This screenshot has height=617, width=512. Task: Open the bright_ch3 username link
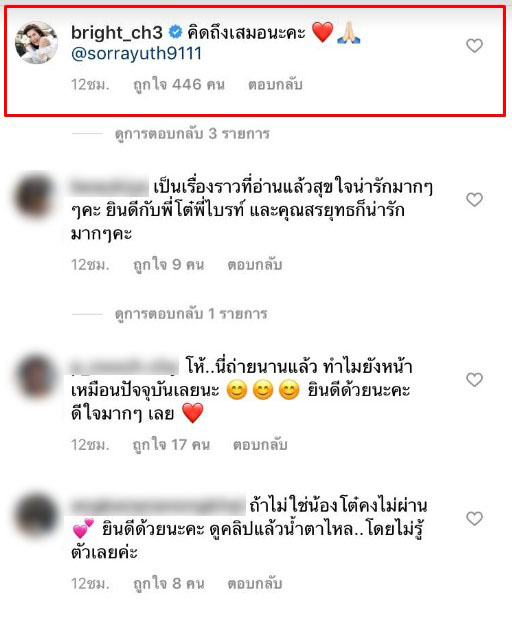click(116, 33)
